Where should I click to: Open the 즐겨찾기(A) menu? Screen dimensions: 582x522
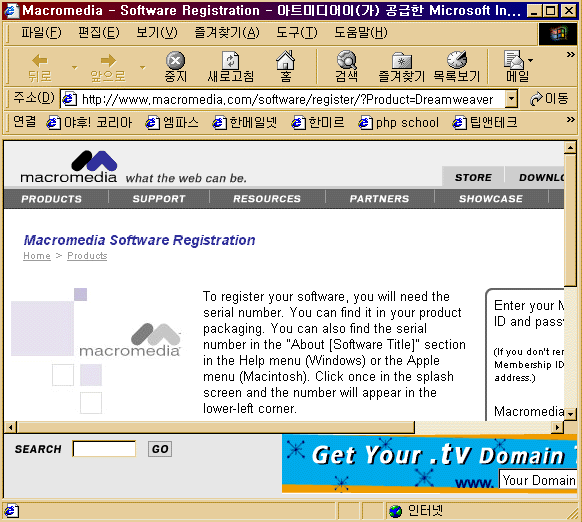click(x=227, y=33)
